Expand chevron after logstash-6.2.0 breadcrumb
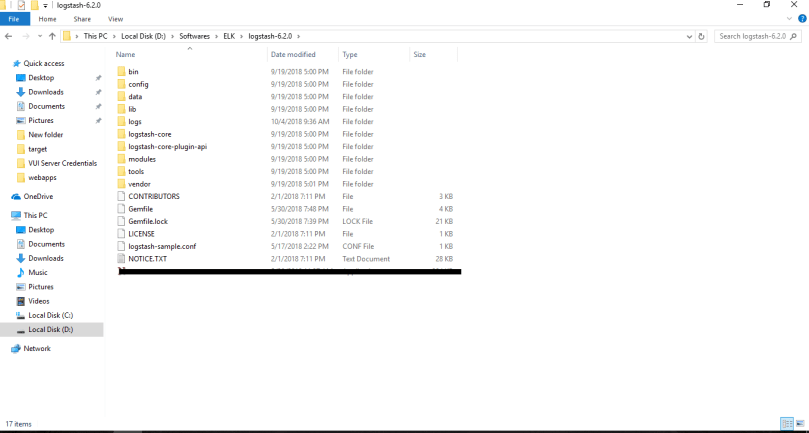The height and width of the screenshot is (433, 809). coord(298,37)
